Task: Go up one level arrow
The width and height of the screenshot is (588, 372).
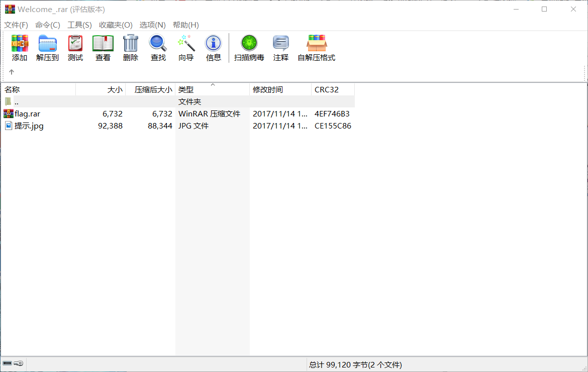Action: click(x=11, y=72)
